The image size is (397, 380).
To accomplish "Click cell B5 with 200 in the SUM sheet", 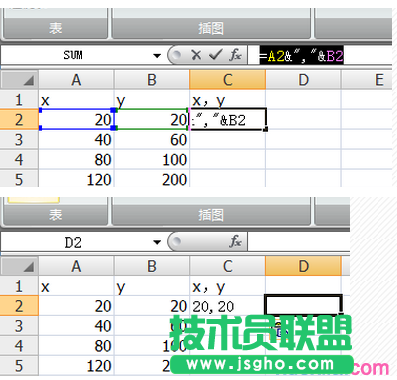I will [x=152, y=178].
